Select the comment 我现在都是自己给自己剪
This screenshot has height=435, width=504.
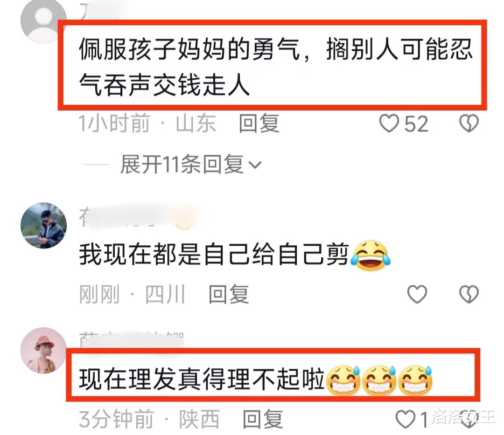(x=235, y=255)
